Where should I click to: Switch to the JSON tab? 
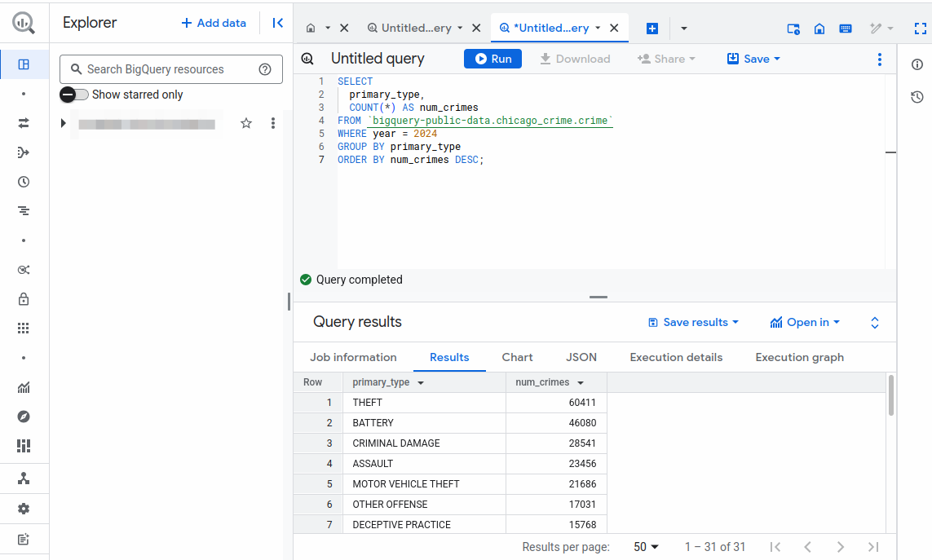click(x=581, y=357)
